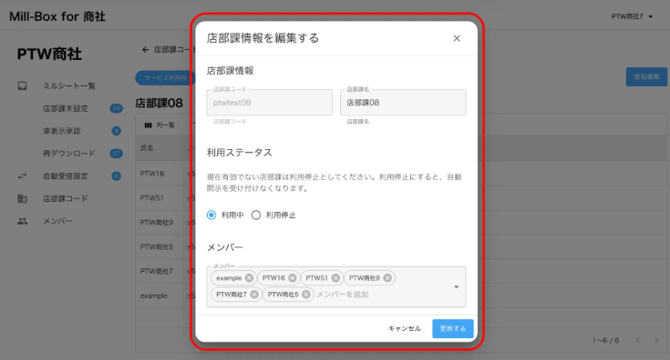670x360 pixels.
Task: Close the 店部課情報を編集する dialog with X
Action: [456, 38]
